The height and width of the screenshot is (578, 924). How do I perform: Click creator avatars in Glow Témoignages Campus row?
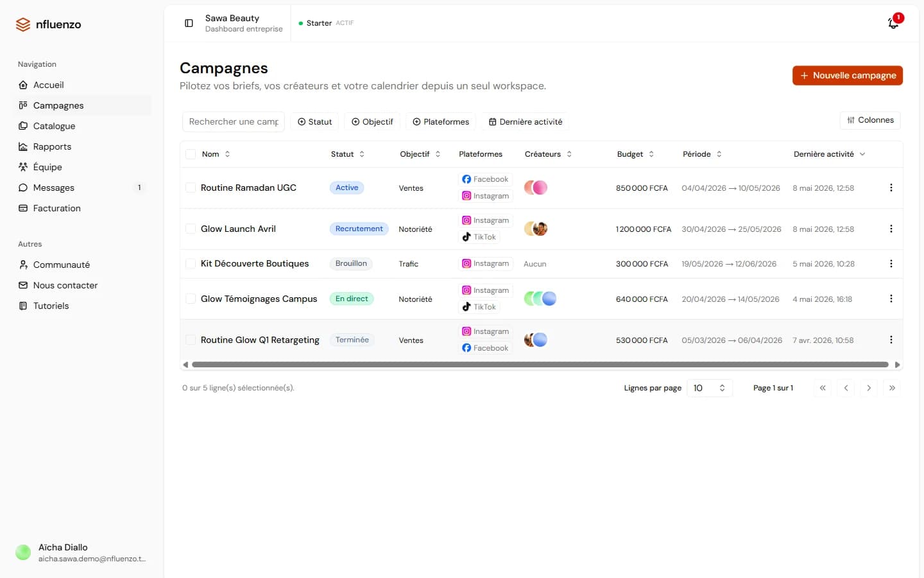click(540, 299)
